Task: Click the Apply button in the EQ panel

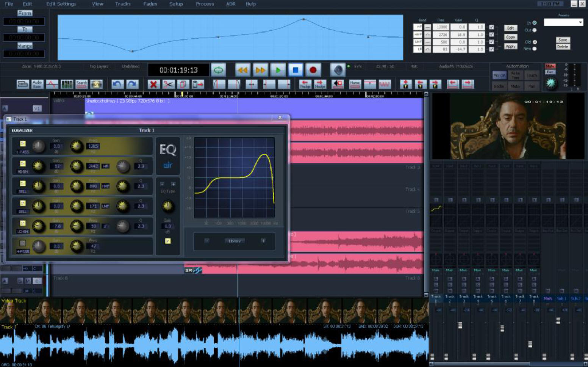Action: pos(510,46)
